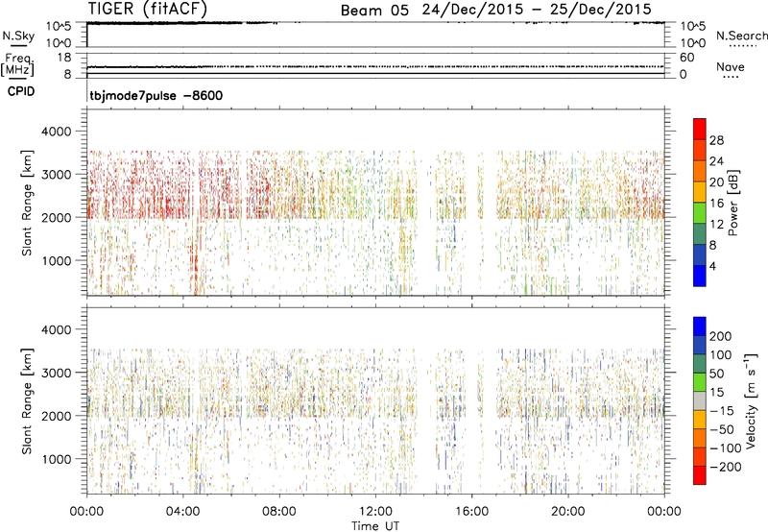Click the 18 tick on frequency axis

[x=64, y=58]
